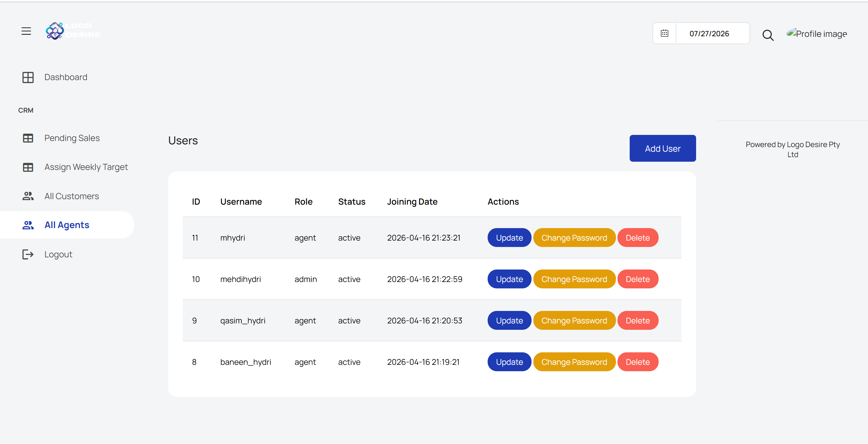Open Dashboard from the sidebar

click(66, 77)
